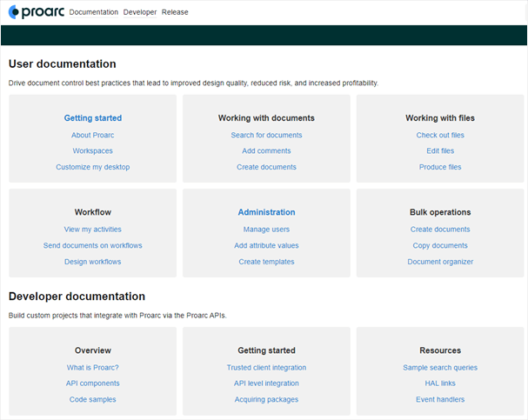Screen dimensions: 528x420
Task: Click the Workflow card heading
Action: coord(93,212)
